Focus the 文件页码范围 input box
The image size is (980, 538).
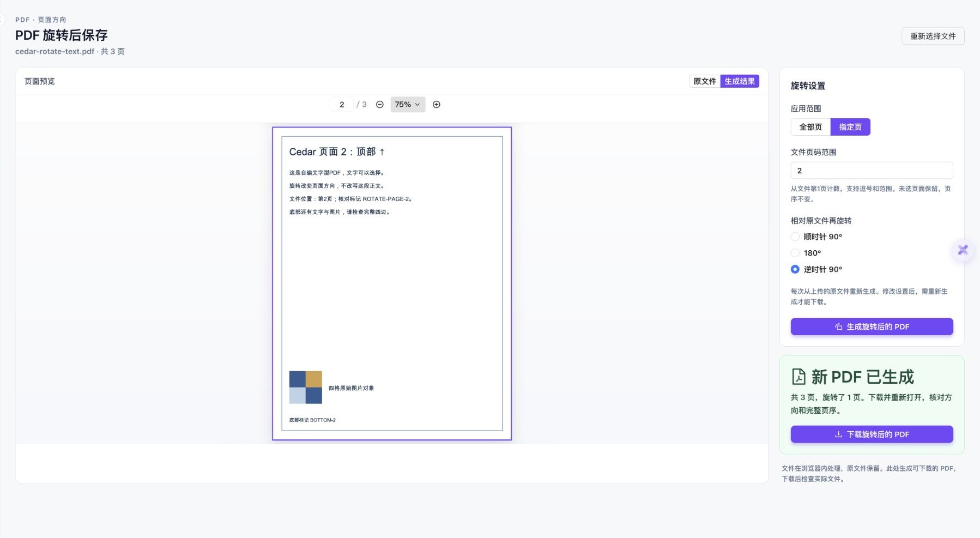(872, 171)
